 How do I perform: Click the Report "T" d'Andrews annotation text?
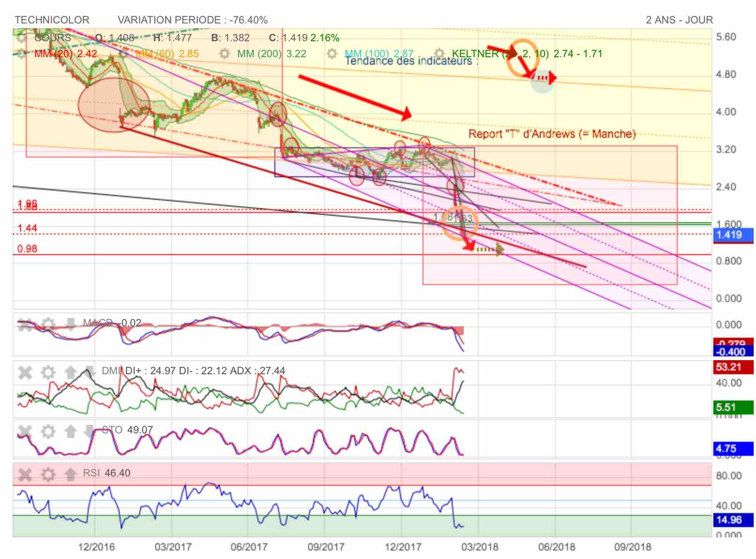(x=552, y=134)
